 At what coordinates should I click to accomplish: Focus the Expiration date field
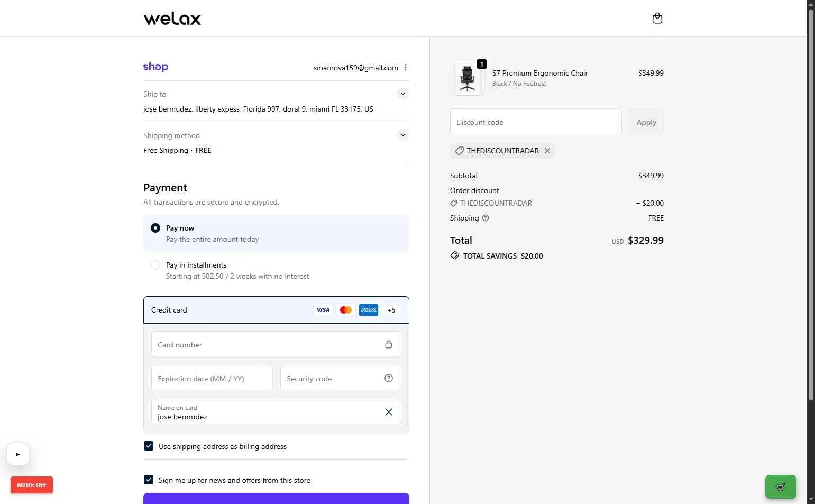click(x=212, y=378)
